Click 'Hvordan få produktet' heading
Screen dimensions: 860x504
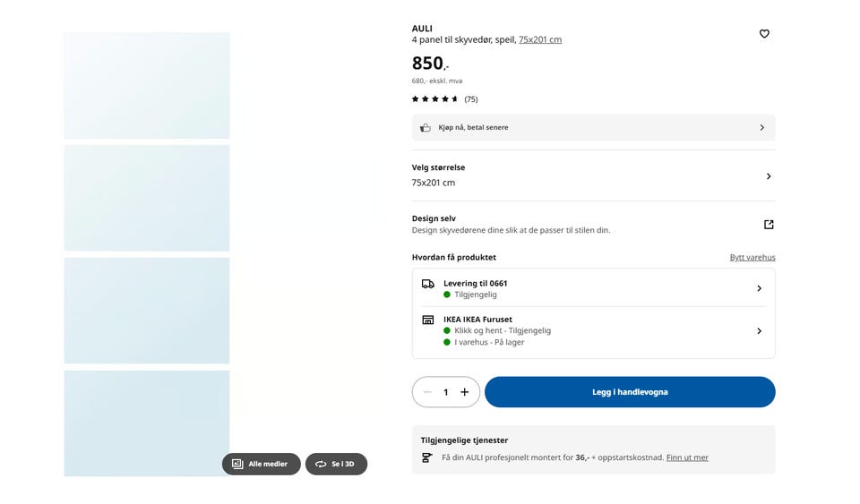(453, 258)
